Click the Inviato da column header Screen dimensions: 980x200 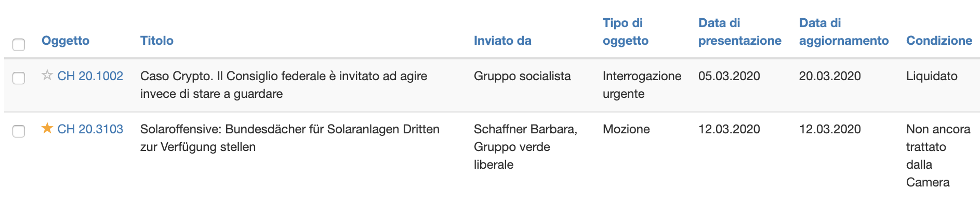pyautogui.click(x=502, y=41)
